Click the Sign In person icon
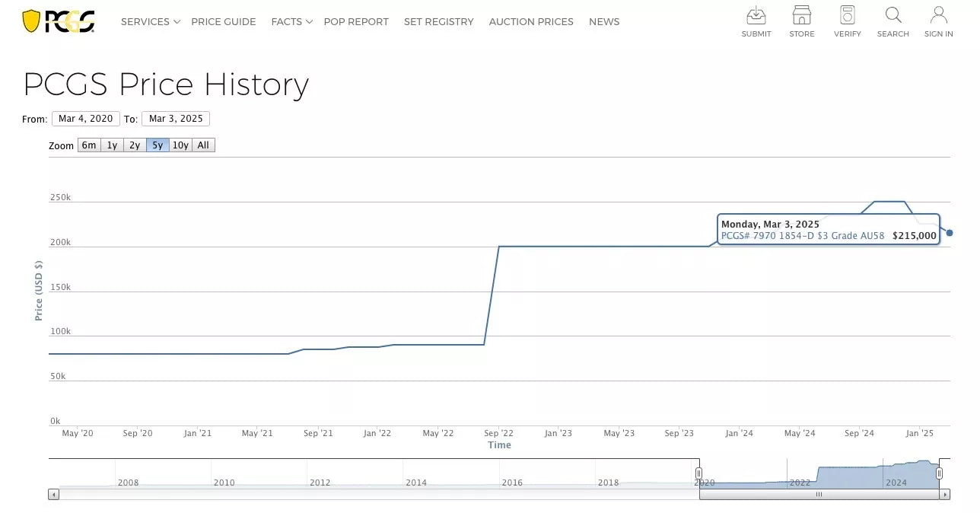This screenshot has height=513, width=980. click(x=939, y=15)
